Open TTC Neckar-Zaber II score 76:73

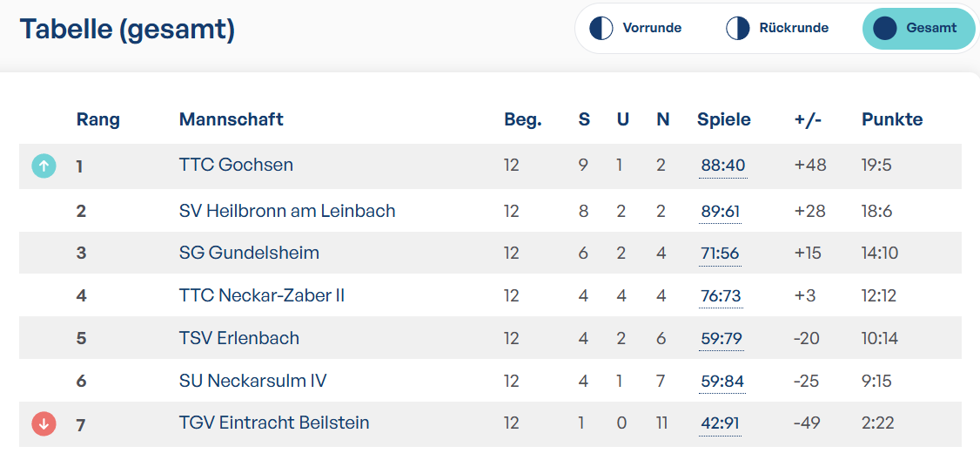pyautogui.click(x=722, y=295)
